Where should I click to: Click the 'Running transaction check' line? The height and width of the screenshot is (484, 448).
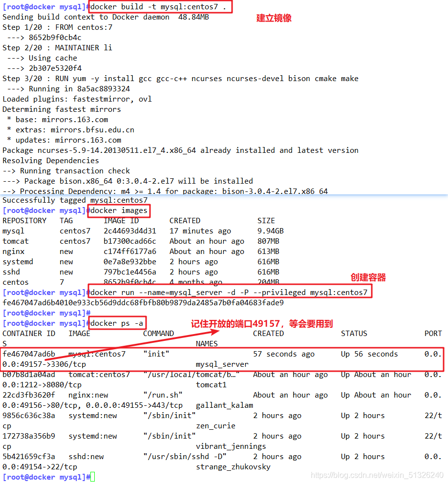point(75,171)
